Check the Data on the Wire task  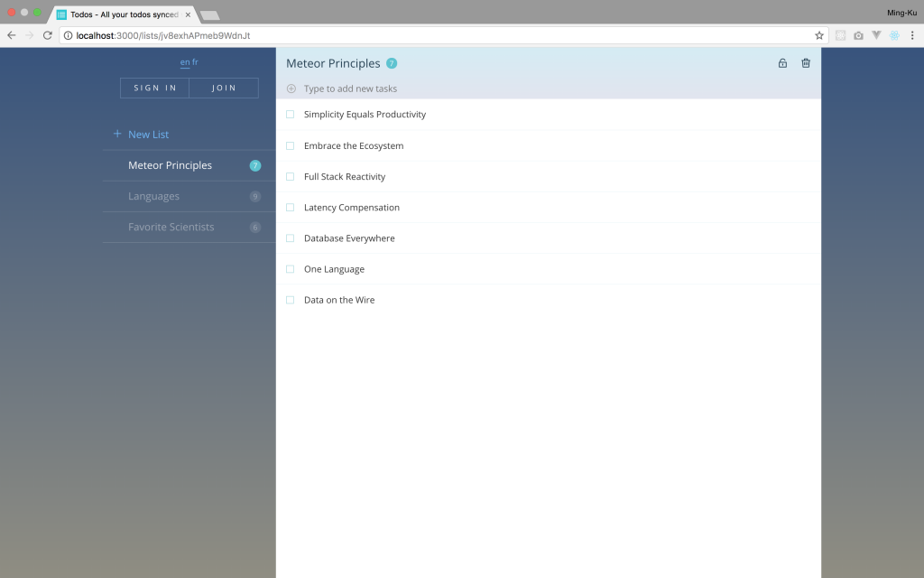pos(290,300)
